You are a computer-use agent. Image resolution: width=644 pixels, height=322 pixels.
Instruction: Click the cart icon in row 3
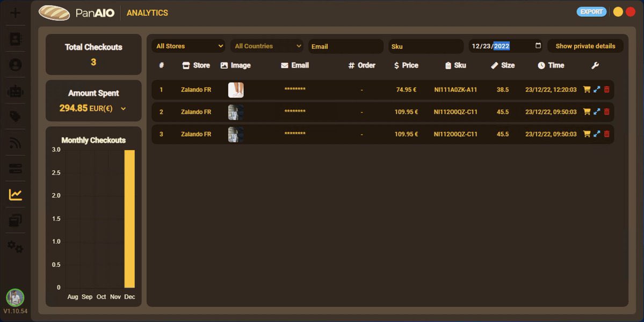pyautogui.click(x=587, y=134)
